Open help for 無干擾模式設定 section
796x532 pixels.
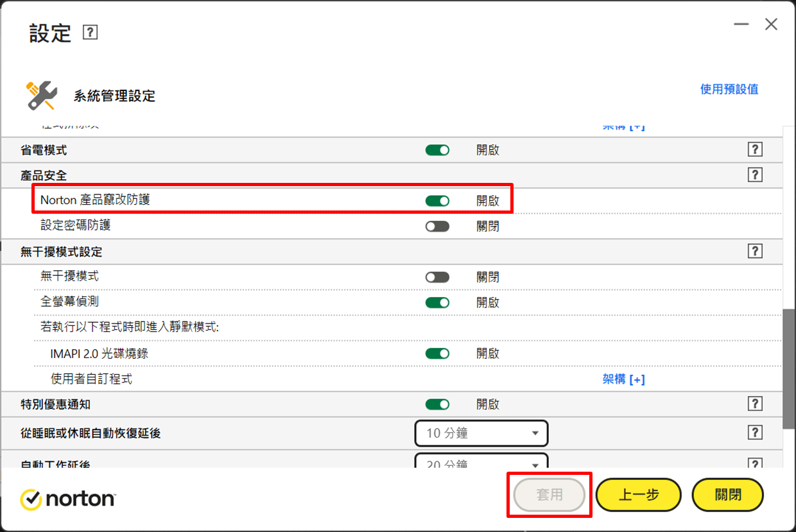(755, 252)
